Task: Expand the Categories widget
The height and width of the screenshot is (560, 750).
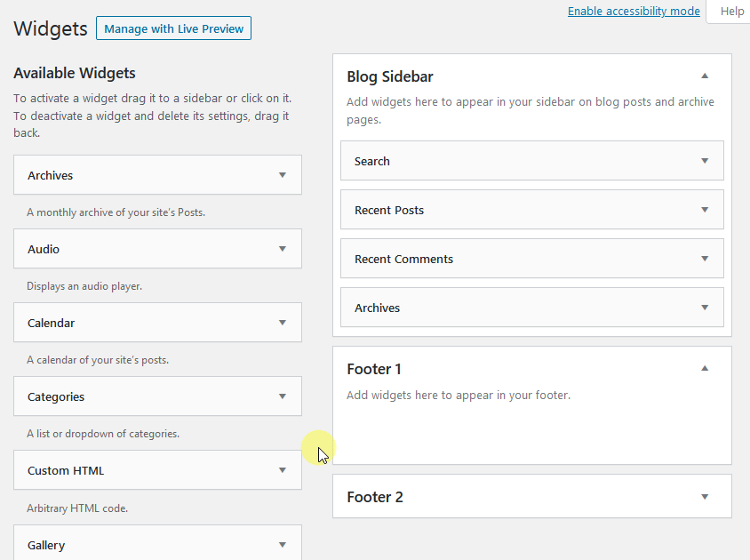Action: coord(283,396)
